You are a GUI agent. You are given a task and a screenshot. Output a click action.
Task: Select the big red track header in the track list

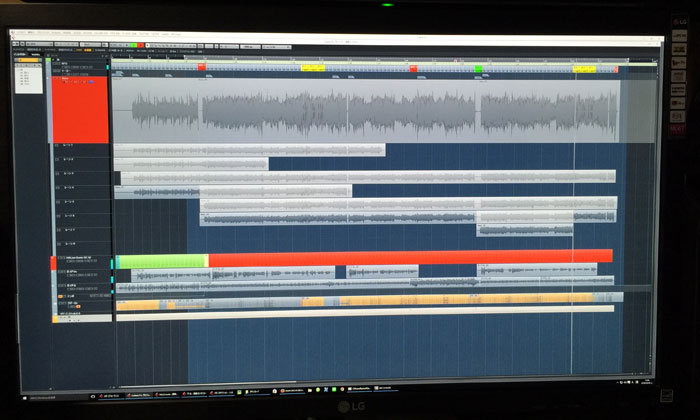[x=80, y=110]
